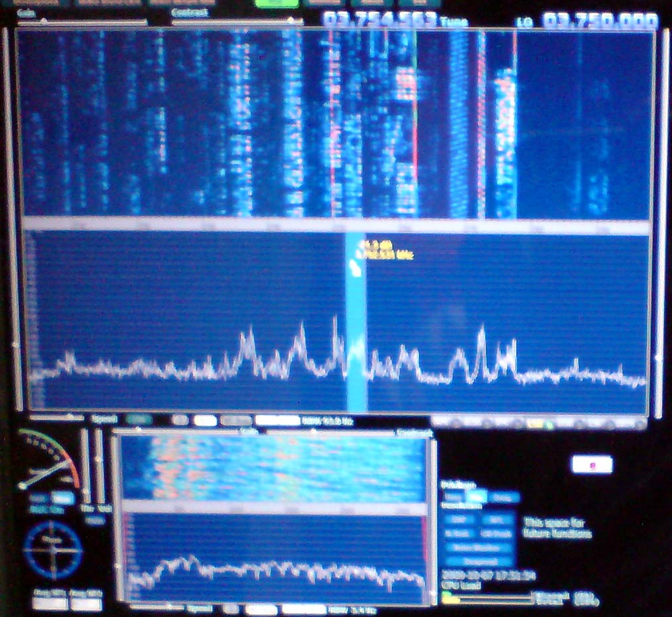Click the LO frequency readout
The width and height of the screenshot is (672, 617).
click(600, 21)
